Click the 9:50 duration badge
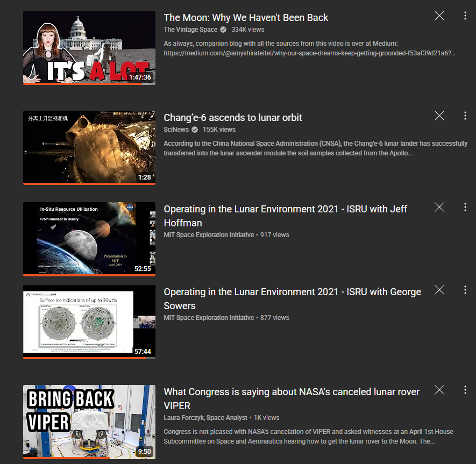476x464 pixels. click(x=145, y=452)
